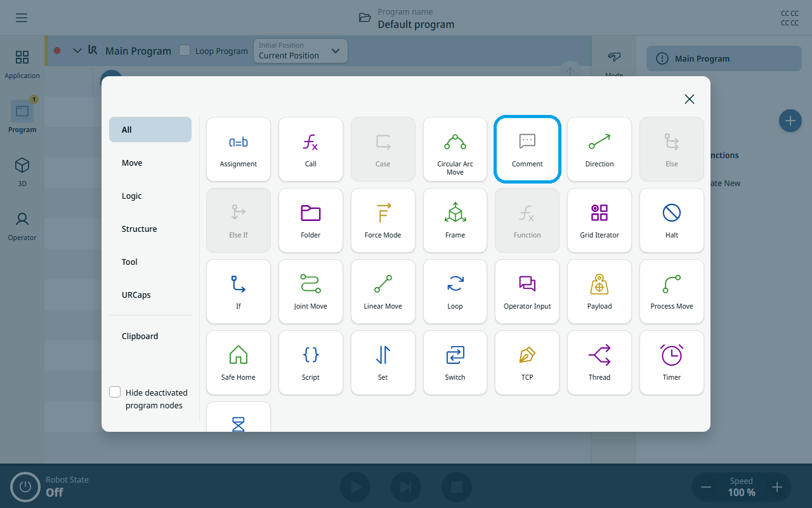This screenshot has height=508, width=812.
Task: Open the hamburger menu
Action: (22, 18)
